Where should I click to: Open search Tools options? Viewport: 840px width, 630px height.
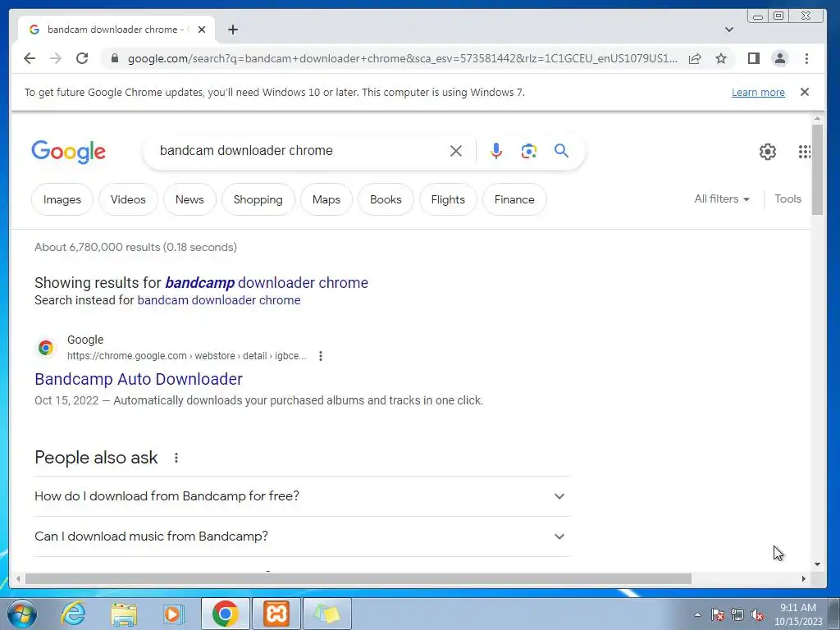point(787,199)
